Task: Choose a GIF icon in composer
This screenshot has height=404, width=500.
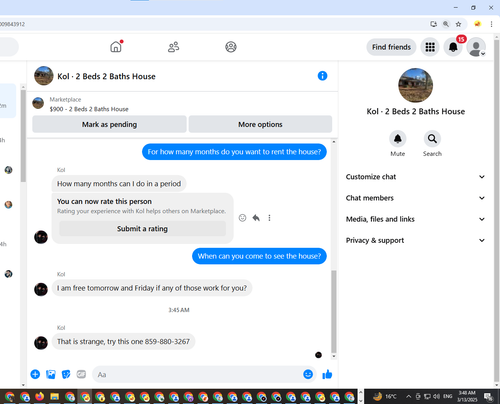Action: coord(81,374)
